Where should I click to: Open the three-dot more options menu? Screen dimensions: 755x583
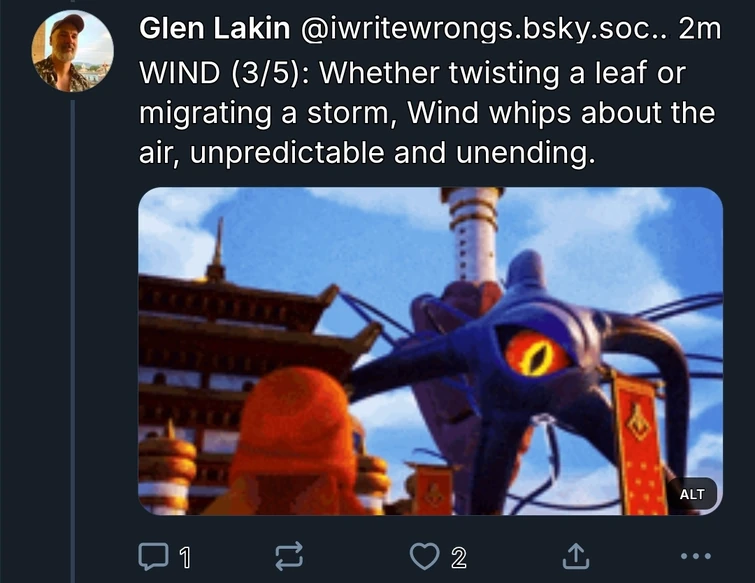(x=696, y=556)
